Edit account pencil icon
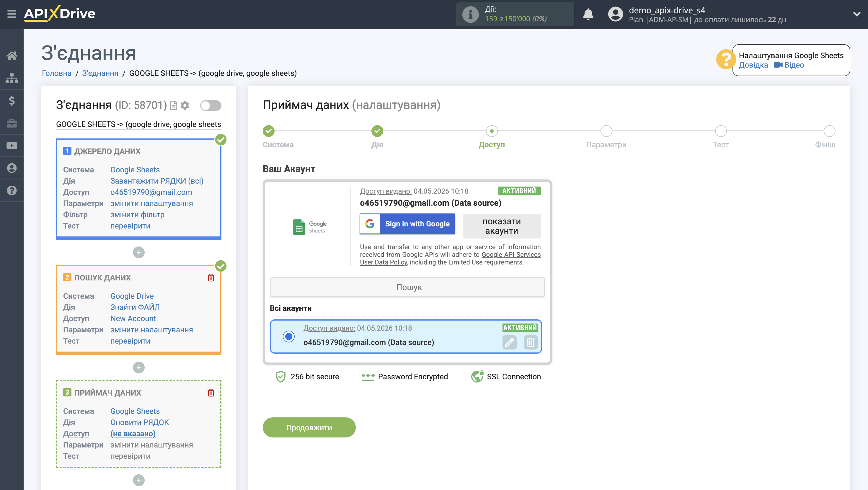This screenshot has height=490, width=868. coord(509,342)
